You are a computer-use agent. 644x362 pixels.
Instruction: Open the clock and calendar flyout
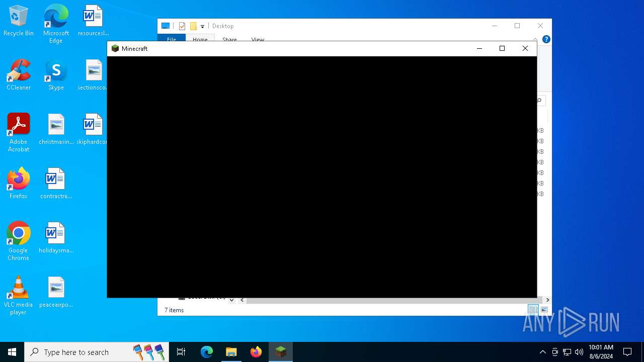601,352
